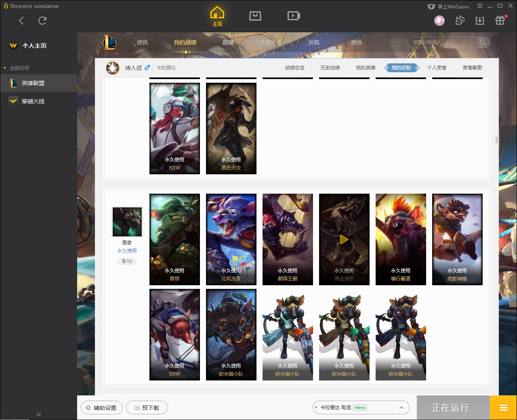Switch to the 资讯 tab
Image resolution: width=517 pixels, height=420 pixels.
click(142, 42)
